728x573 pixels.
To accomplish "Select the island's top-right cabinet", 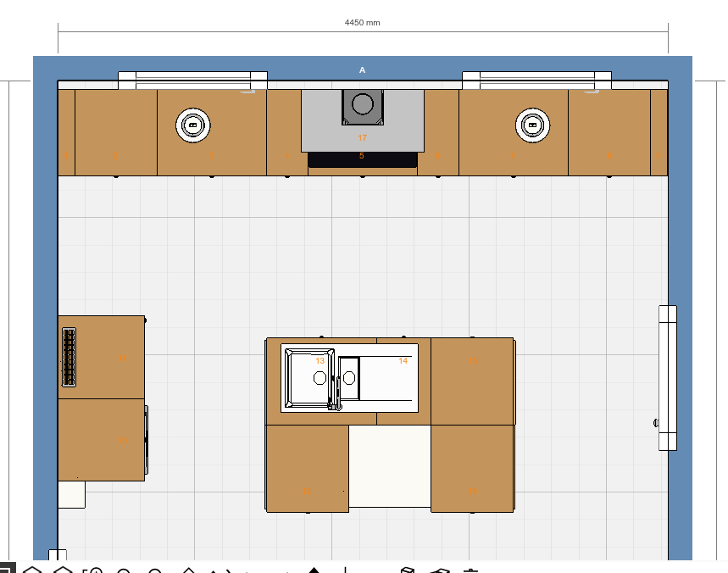I will click(x=473, y=381).
